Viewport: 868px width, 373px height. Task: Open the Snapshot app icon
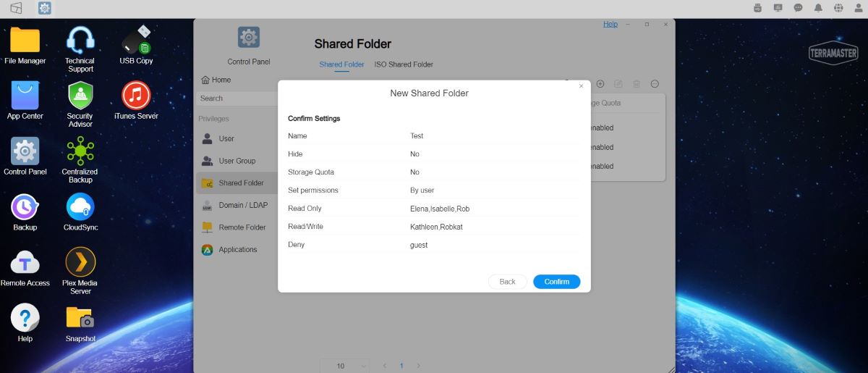[x=80, y=319]
